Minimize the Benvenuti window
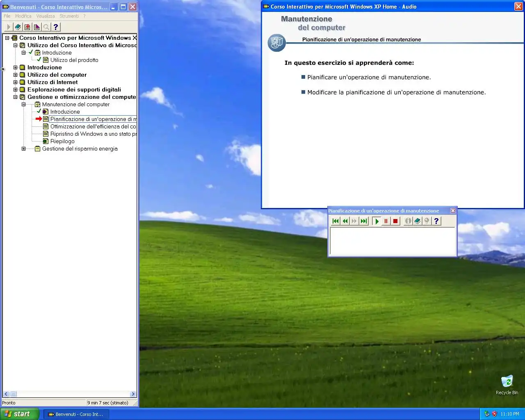Screen dimensions: 525x420 (113, 7)
